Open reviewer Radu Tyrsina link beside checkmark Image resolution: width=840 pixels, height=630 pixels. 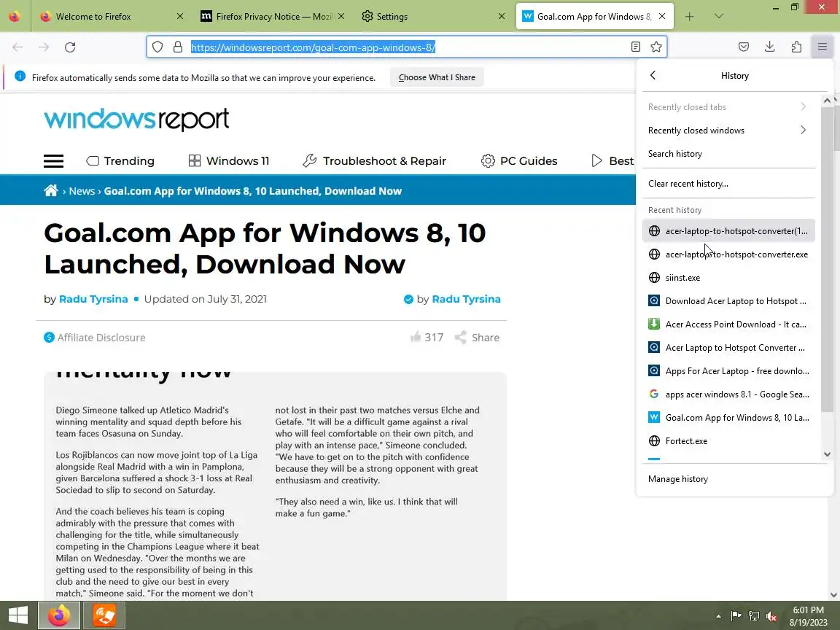tap(466, 299)
